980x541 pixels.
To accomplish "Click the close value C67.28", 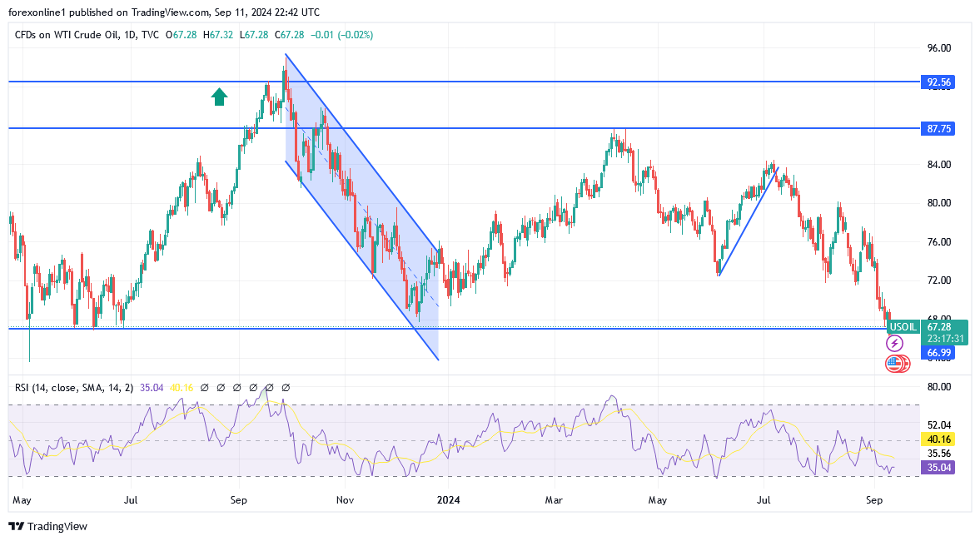I will click(288, 35).
